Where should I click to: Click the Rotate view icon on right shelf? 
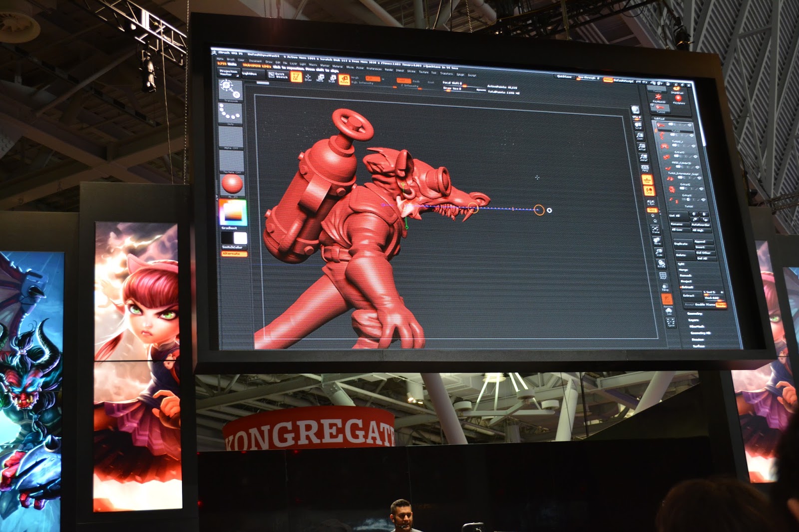661,264
